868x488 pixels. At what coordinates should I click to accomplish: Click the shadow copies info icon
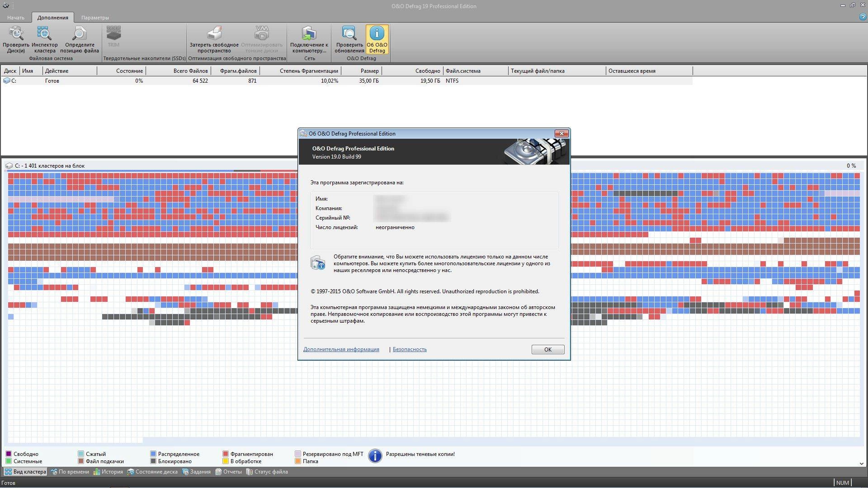tap(375, 456)
